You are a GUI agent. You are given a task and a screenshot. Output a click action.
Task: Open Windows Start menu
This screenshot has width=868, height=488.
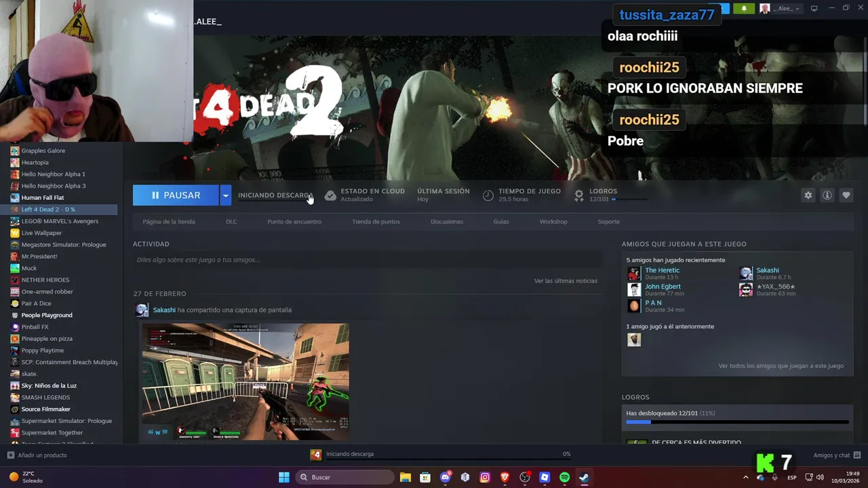284,477
